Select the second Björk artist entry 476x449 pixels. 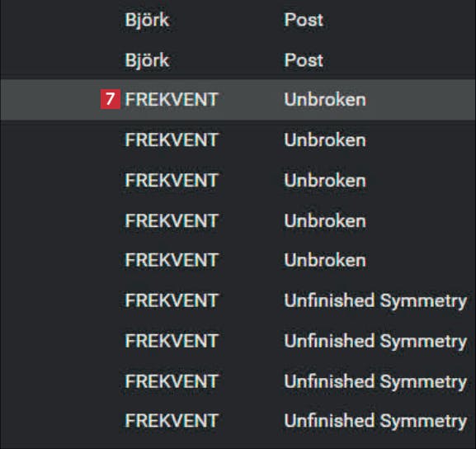[147, 60]
